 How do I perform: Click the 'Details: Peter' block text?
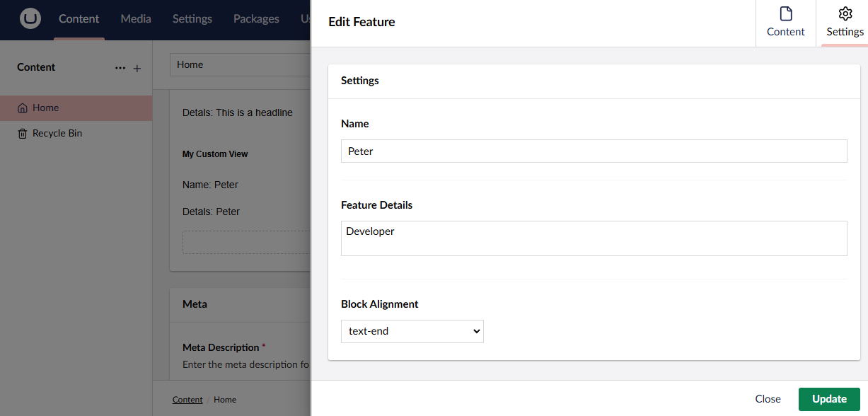click(211, 212)
